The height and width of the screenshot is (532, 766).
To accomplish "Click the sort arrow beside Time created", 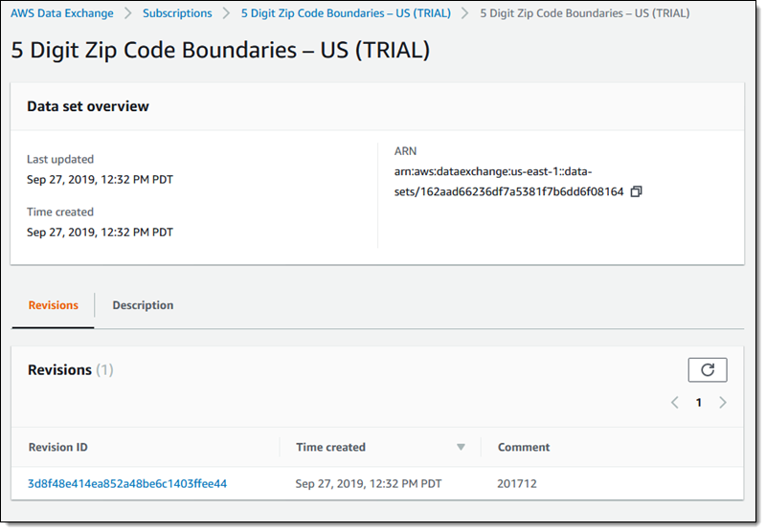I will [461, 447].
